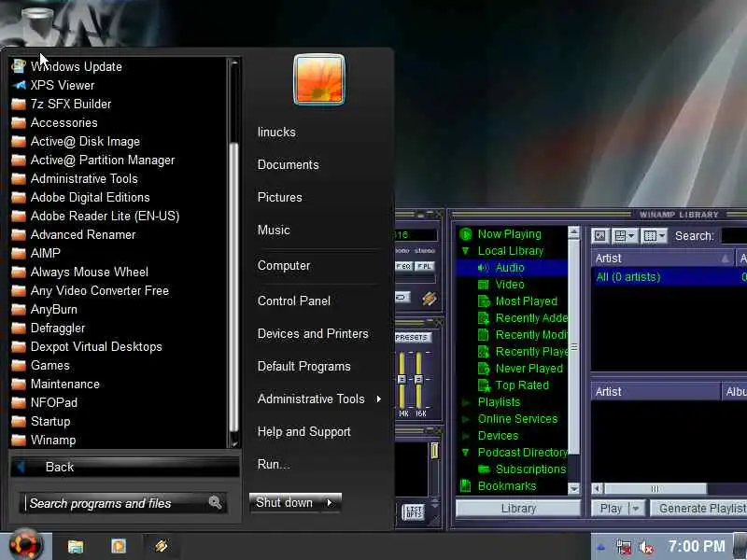The height and width of the screenshot is (560, 747).
Task: Open Music from the Start menu
Action: pos(274,230)
